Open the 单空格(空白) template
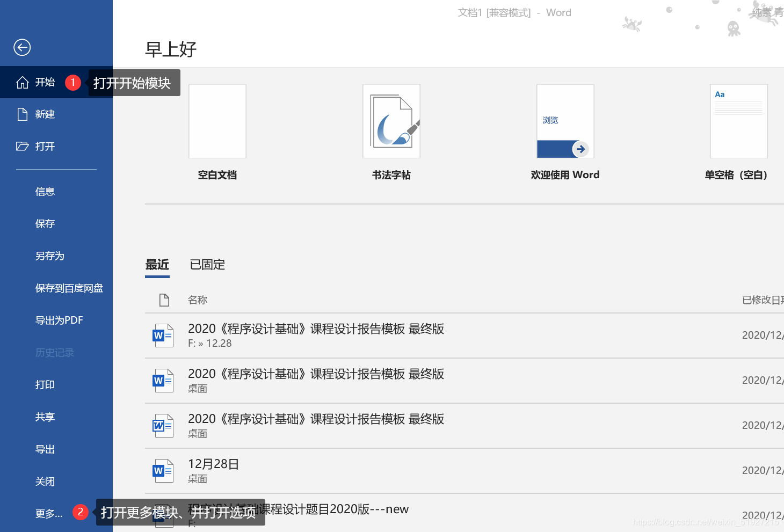This screenshot has width=784, height=532. (739, 121)
